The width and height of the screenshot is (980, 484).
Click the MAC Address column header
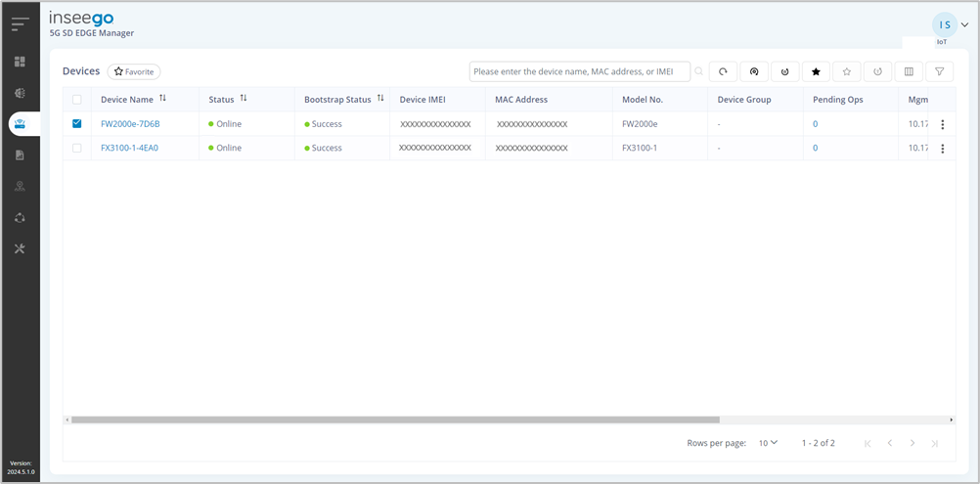click(x=521, y=100)
